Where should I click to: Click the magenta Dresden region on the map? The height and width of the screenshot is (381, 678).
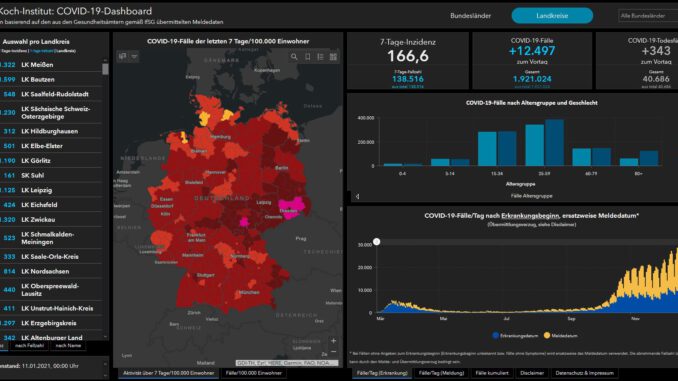pyautogui.click(x=291, y=207)
